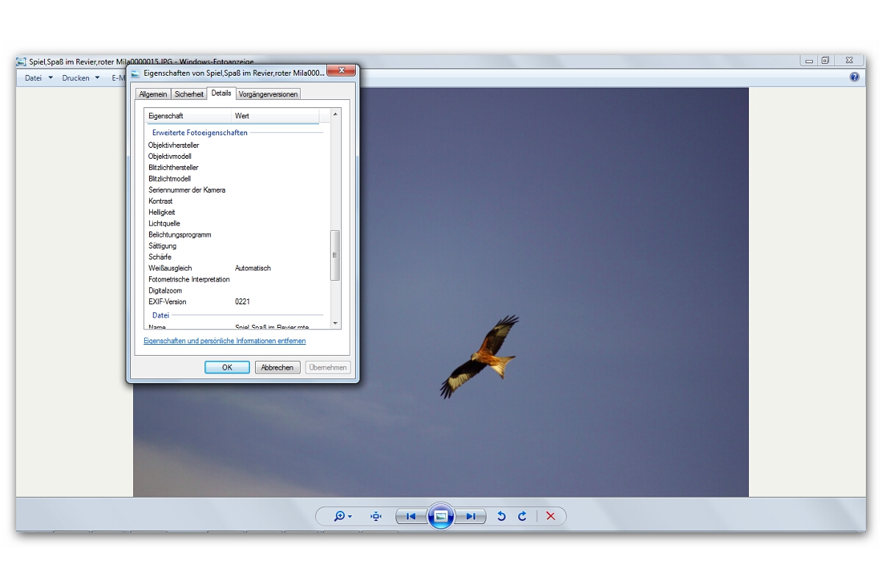Screen dimensions: 882x588
Task: Rotate the photo clockwise
Action: point(523,516)
